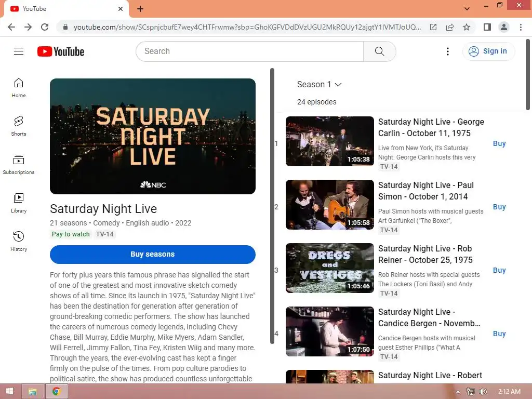This screenshot has height=399, width=532.
Task: Buy the Candice Bergen episode
Action: 499,334
